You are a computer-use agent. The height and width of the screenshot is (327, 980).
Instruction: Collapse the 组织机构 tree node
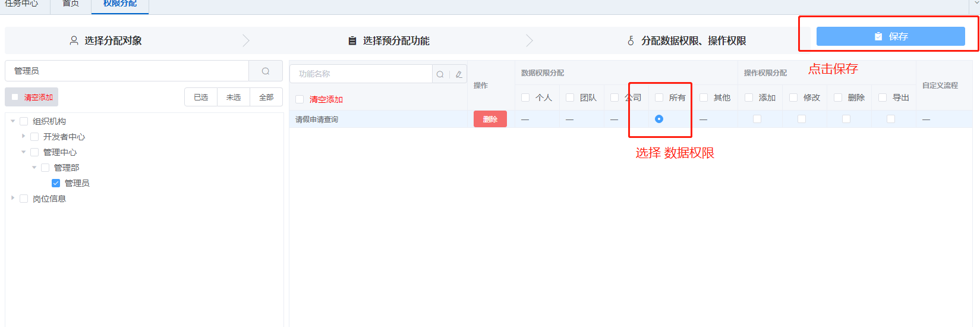13,121
